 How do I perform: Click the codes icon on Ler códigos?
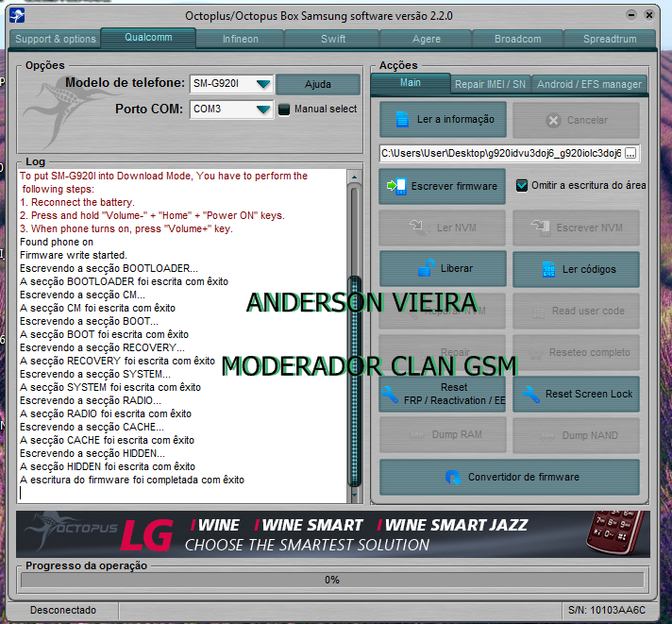click(x=548, y=269)
